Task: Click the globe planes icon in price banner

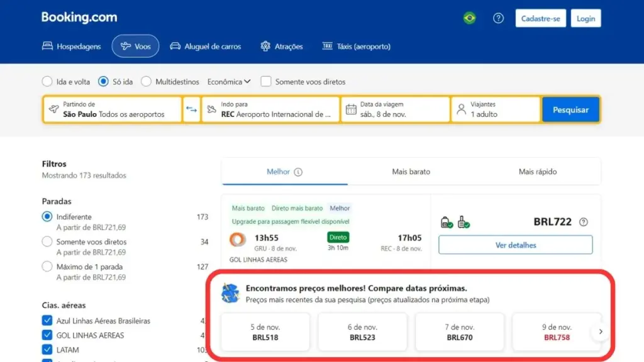Action: click(230, 293)
